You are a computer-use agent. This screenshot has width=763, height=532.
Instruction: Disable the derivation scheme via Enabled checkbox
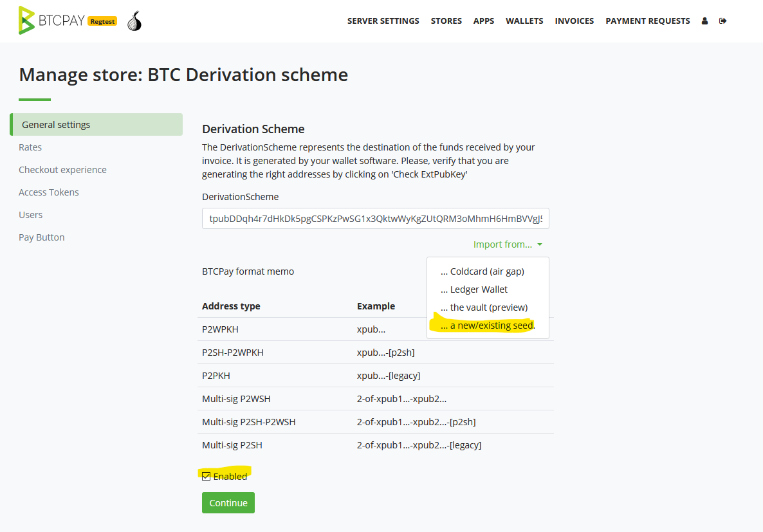207,476
